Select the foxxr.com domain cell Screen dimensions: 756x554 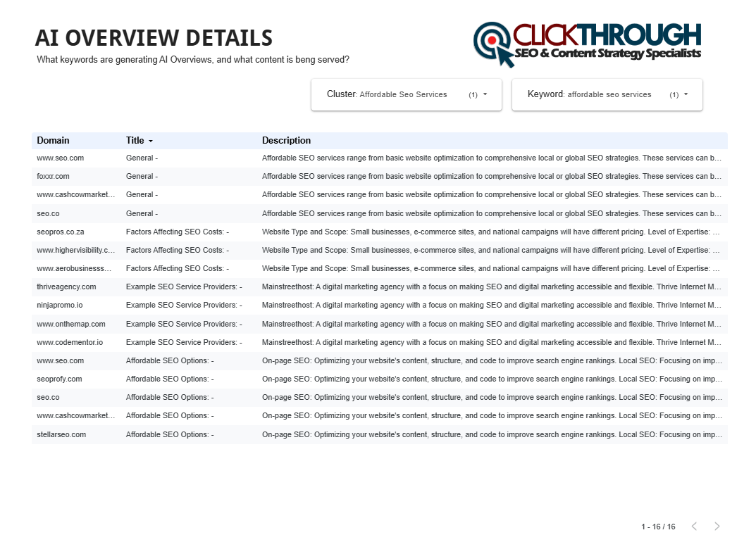tap(53, 176)
